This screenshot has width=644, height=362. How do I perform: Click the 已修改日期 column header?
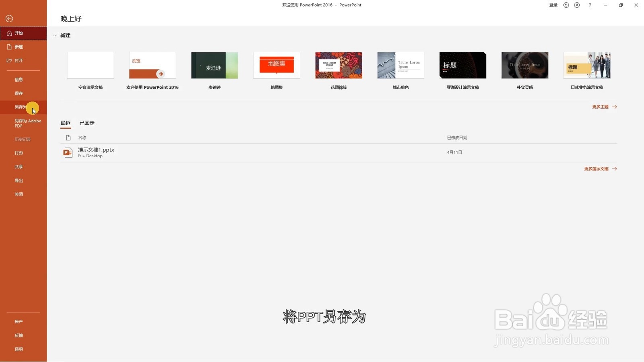click(457, 138)
